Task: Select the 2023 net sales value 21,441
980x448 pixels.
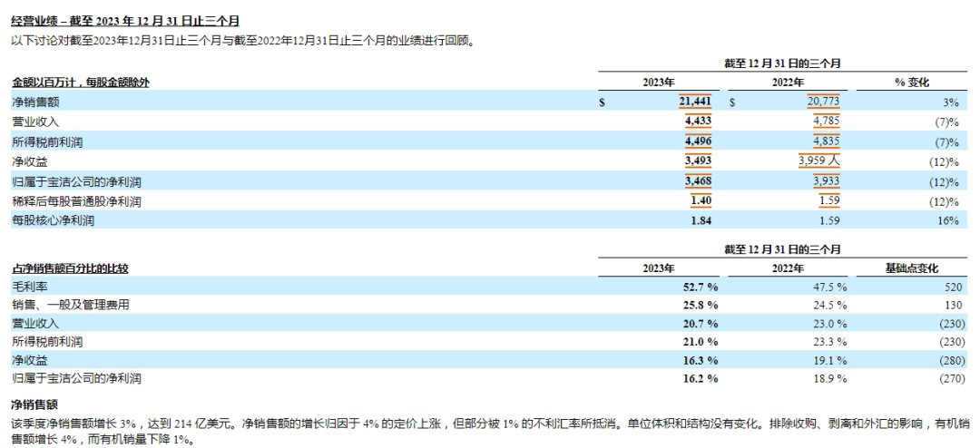Action: pyautogui.click(x=694, y=102)
